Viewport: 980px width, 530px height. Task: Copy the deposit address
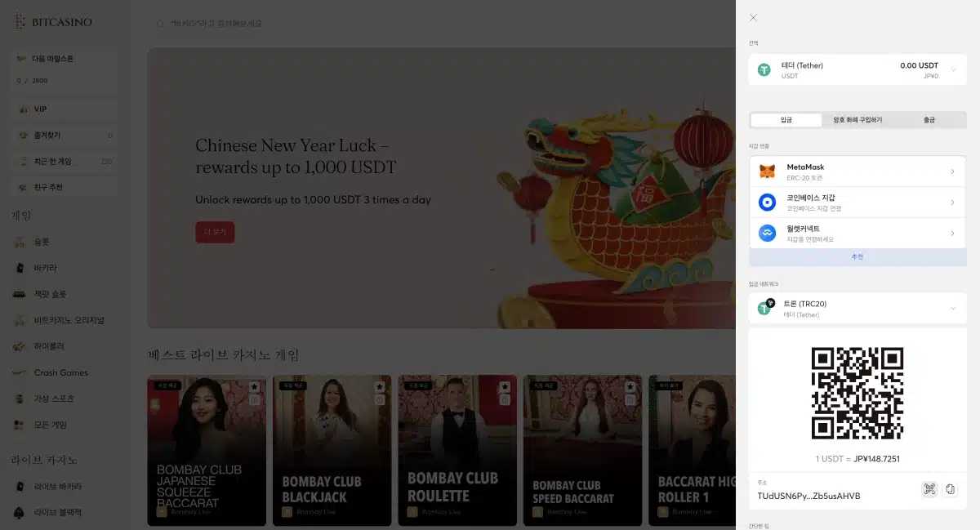coord(950,489)
